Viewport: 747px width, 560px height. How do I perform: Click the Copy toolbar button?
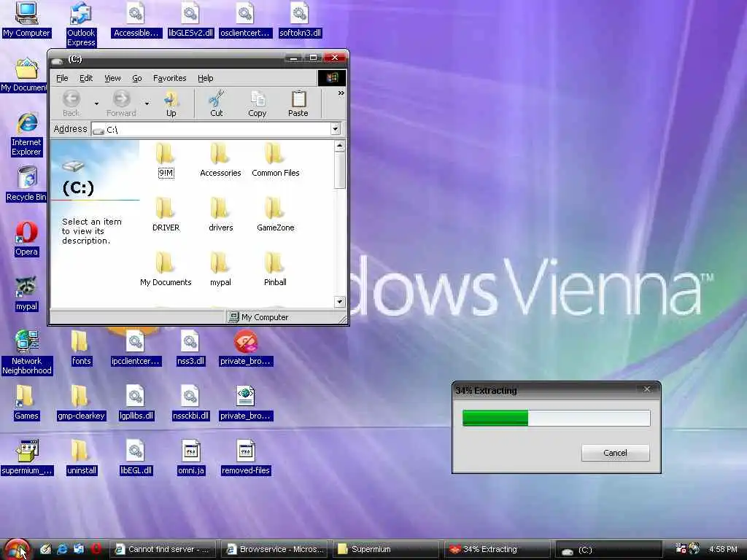[x=258, y=104]
